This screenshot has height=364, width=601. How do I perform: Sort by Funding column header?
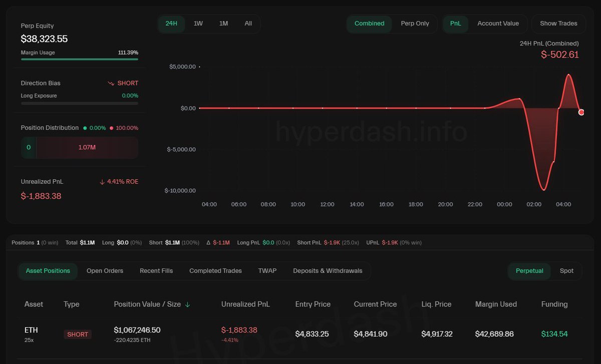(554, 304)
